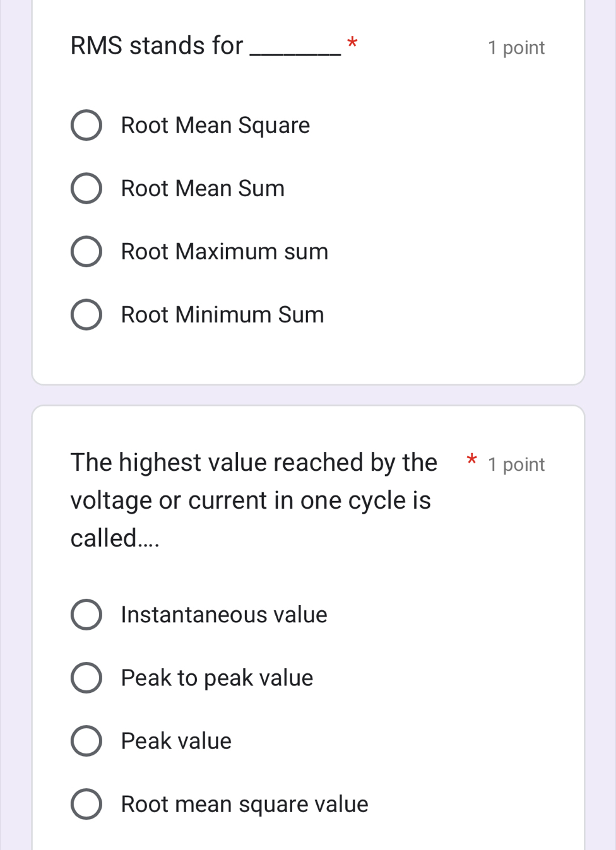616x850 pixels.
Task: Click the "RMS stands for" question title
Action: (x=157, y=45)
